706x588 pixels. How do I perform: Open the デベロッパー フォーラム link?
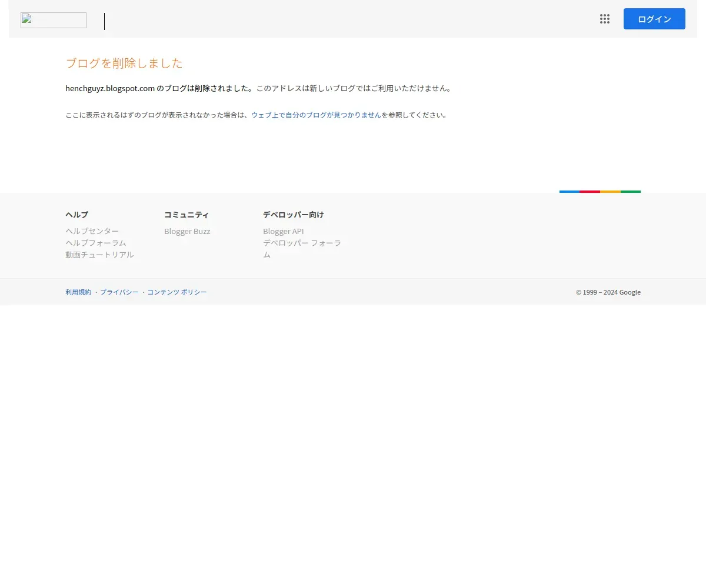click(x=302, y=249)
